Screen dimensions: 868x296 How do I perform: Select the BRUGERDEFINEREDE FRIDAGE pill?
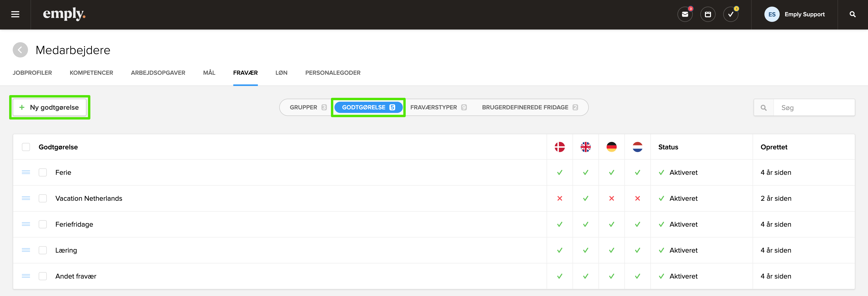(x=529, y=107)
